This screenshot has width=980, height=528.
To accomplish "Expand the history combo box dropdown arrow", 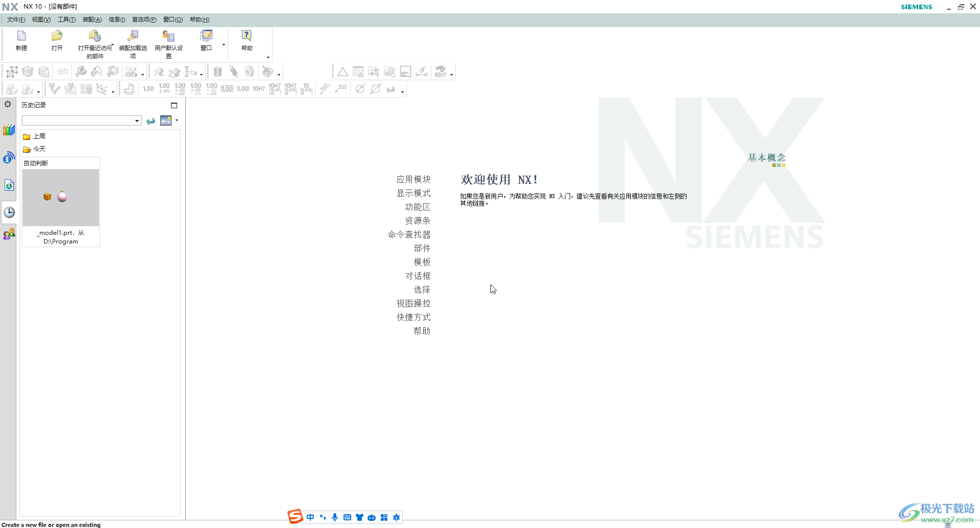I will 137,121.
